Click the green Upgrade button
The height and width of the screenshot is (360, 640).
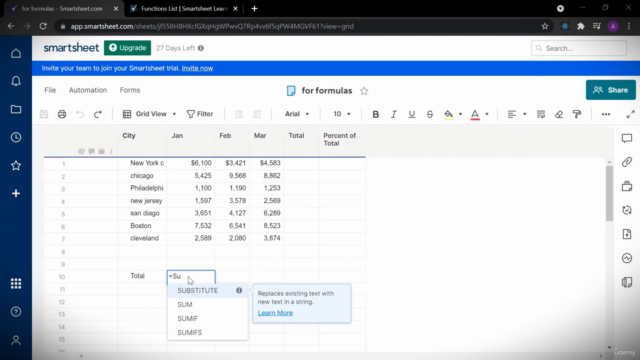pos(127,48)
